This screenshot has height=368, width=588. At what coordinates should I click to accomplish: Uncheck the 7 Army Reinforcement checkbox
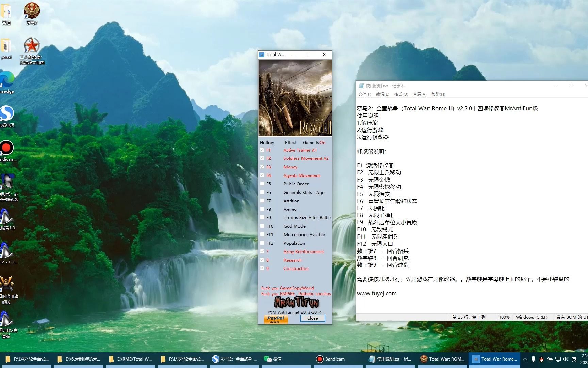262,251
